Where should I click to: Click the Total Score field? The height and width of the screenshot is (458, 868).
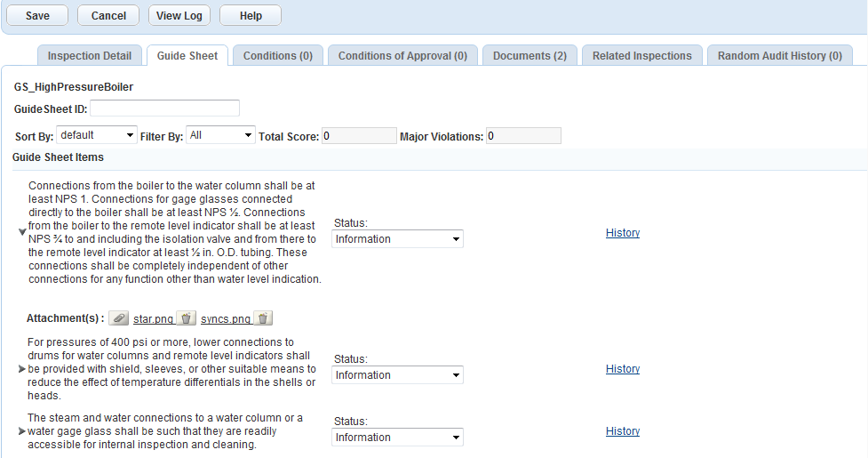(359, 136)
